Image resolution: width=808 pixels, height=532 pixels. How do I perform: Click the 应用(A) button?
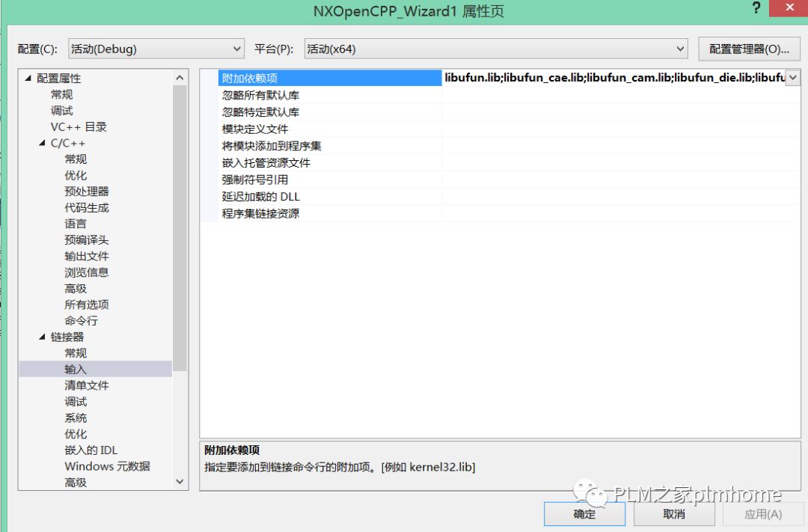(763, 514)
